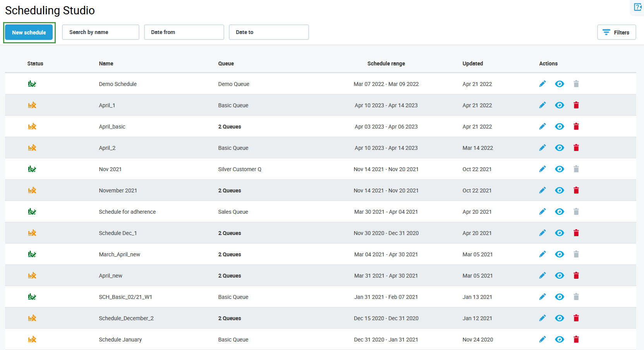Open the Filters panel
644x350 pixels.
[x=616, y=33]
